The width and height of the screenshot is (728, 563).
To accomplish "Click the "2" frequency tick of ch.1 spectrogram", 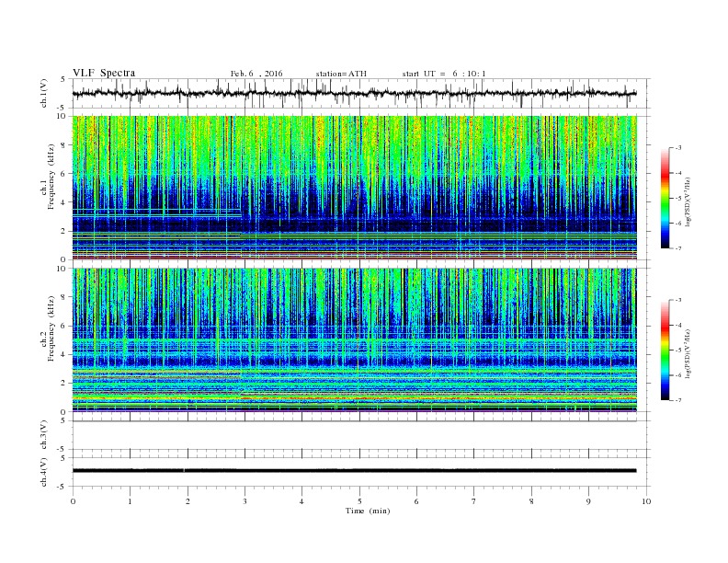I will [64, 231].
